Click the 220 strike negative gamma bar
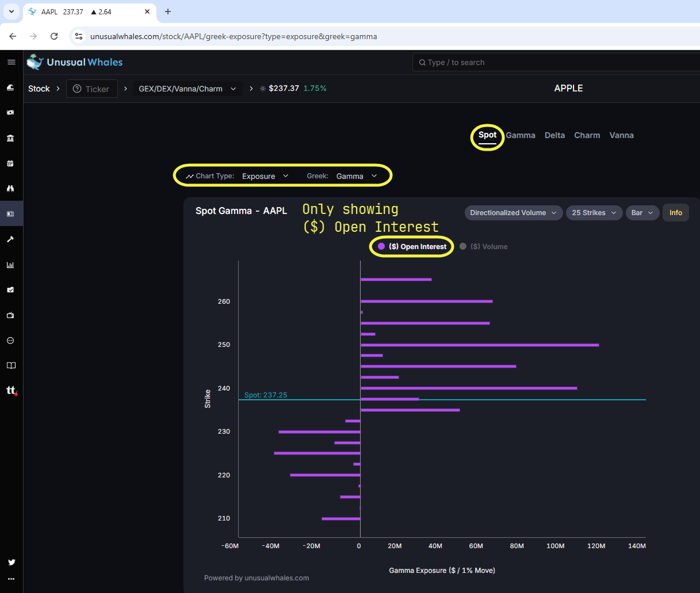This screenshot has width=700, height=593. pyautogui.click(x=325, y=475)
